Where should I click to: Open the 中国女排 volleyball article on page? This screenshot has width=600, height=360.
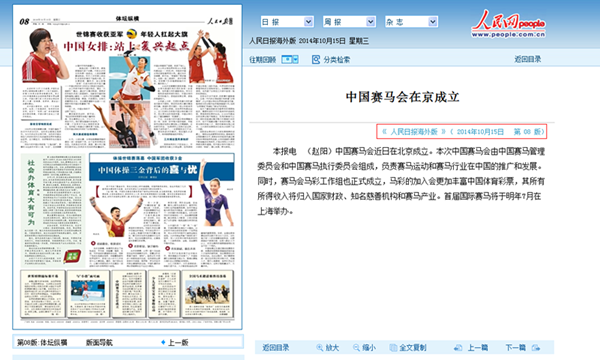[126, 46]
